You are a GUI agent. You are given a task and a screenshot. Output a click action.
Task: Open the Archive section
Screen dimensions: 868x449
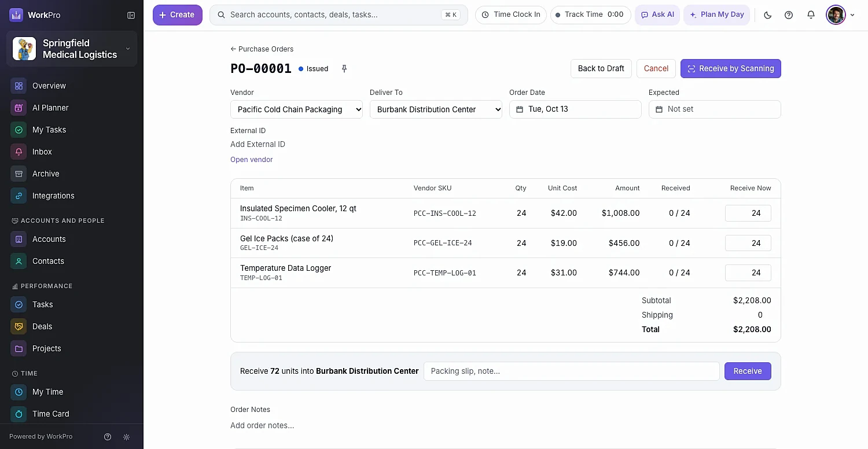pyautogui.click(x=72, y=174)
